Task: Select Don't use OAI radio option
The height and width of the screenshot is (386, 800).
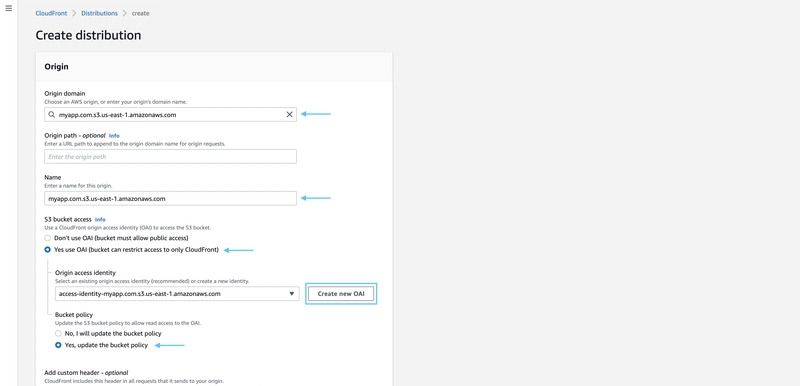Action: tap(47, 238)
